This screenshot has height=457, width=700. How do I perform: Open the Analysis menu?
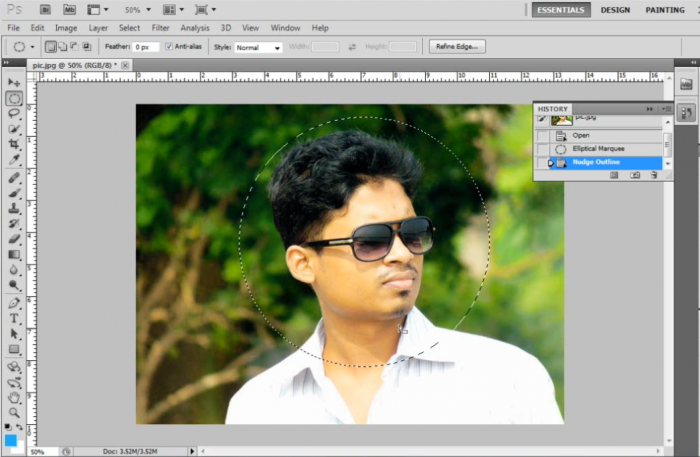click(x=195, y=28)
